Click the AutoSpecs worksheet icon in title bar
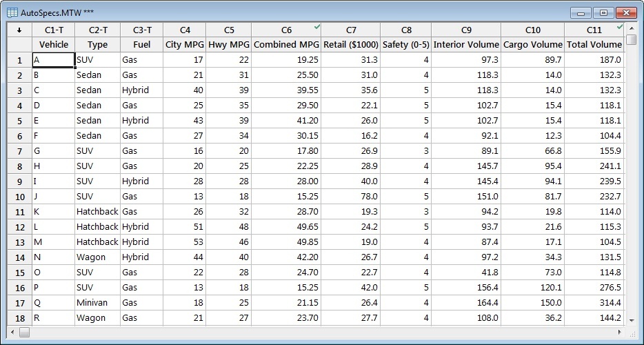 pyautogui.click(x=12, y=12)
